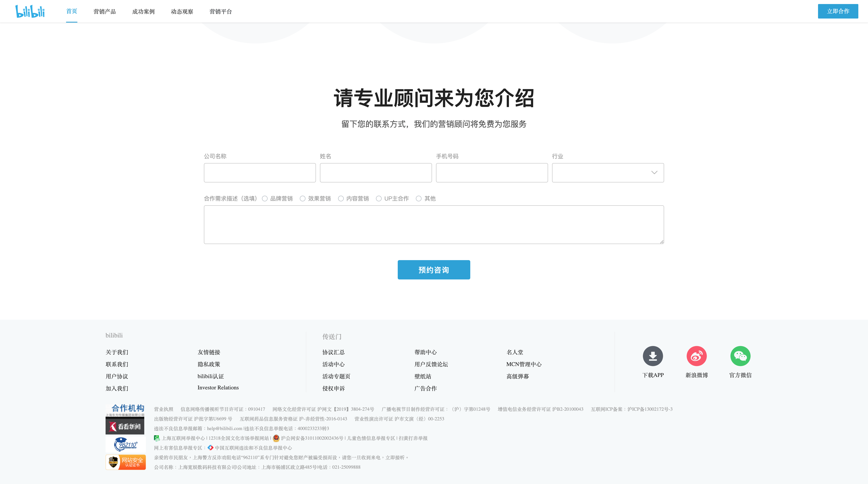The width and height of the screenshot is (868, 484).
Task: Open 新浪微博 via the Weibo icon
Action: point(697,356)
